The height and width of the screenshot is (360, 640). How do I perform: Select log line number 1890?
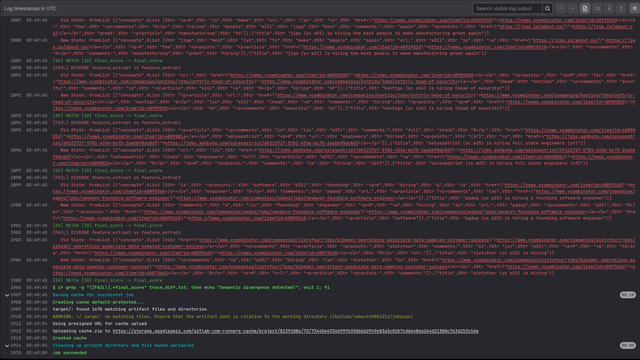(x=16, y=68)
